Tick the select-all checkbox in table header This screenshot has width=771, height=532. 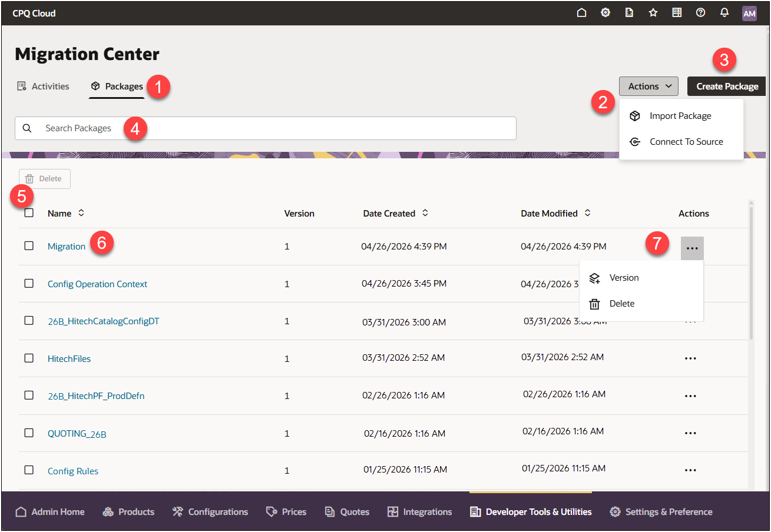coord(29,213)
